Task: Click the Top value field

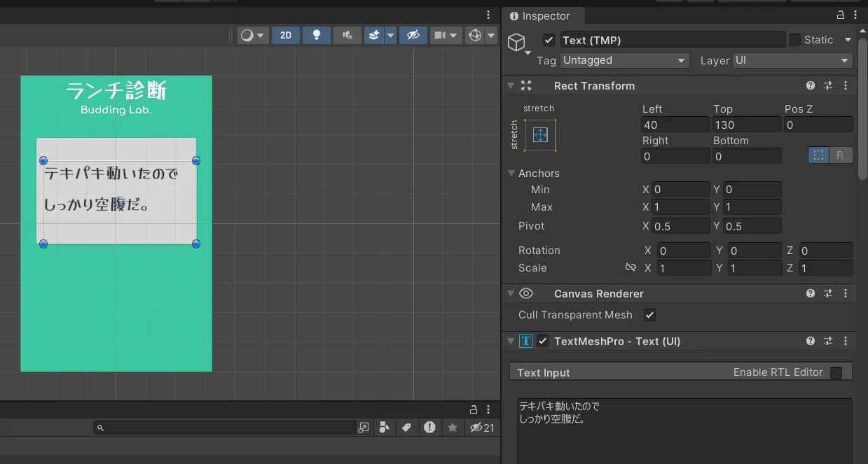Action: [x=746, y=125]
